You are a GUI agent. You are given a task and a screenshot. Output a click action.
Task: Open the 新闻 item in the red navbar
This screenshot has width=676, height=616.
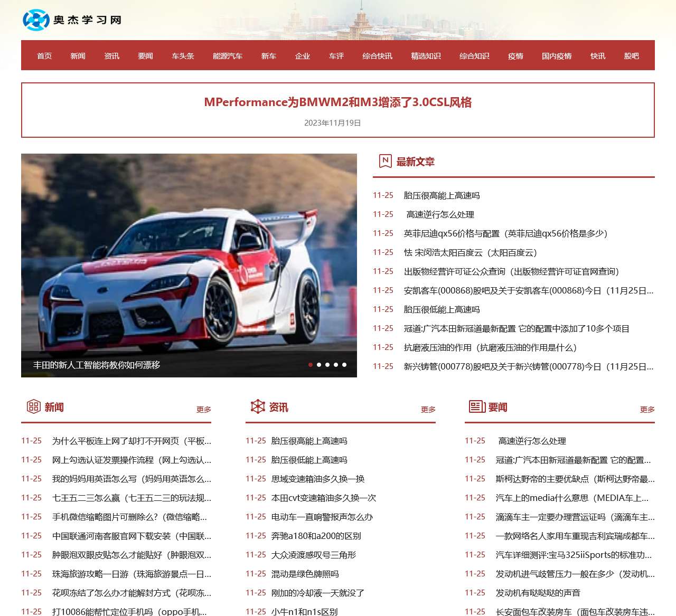78,56
